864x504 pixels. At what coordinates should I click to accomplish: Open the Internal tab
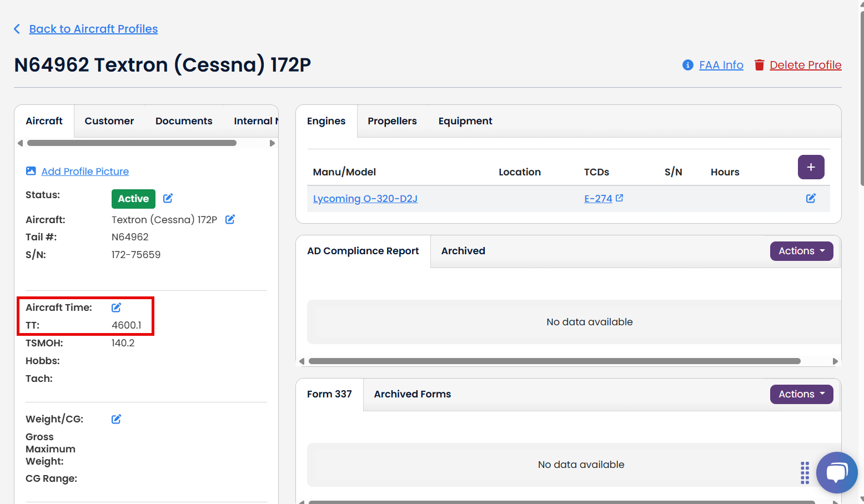[x=255, y=121]
